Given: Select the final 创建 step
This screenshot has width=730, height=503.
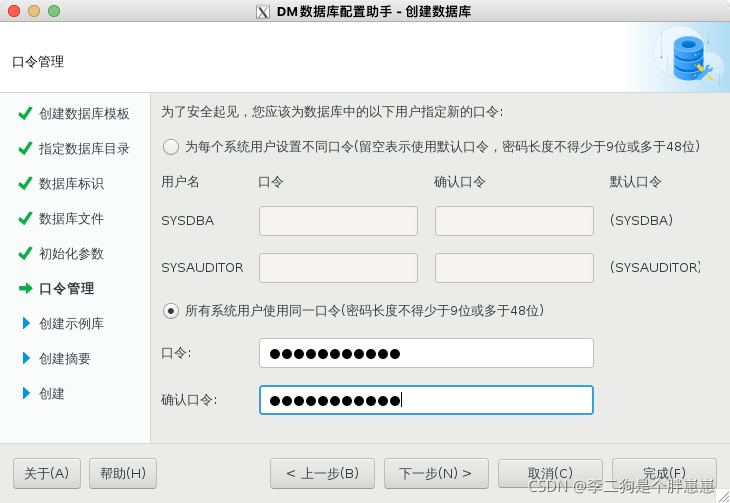Looking at the screenshot, I should (x=52, y=394).
